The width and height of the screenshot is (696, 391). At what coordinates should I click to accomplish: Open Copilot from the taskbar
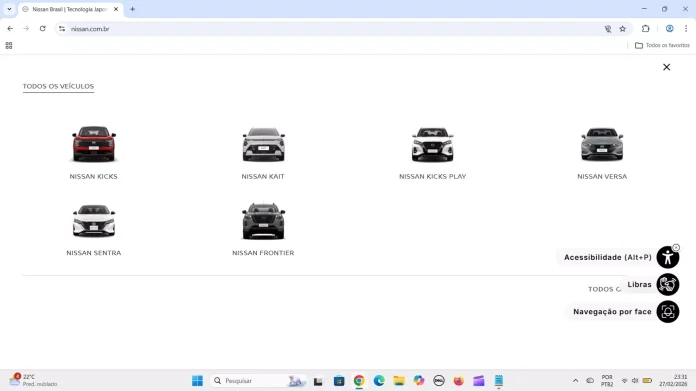(419, 381)
